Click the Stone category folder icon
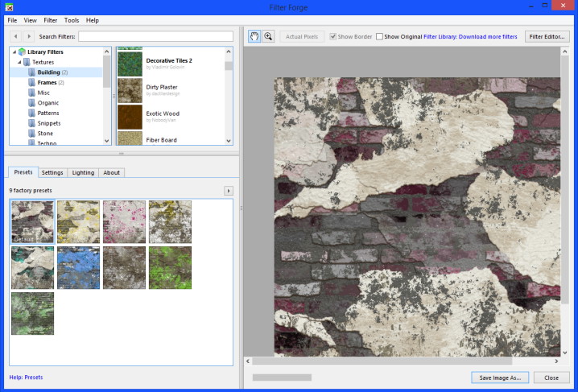Viewport: 578px width, 392px height. coord(32,134)
